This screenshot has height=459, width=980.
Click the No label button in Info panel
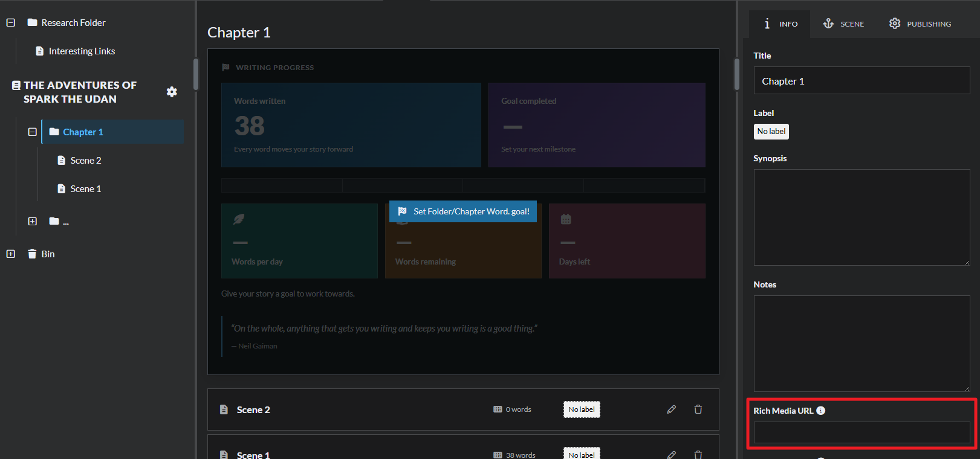(x=771, y=132)
